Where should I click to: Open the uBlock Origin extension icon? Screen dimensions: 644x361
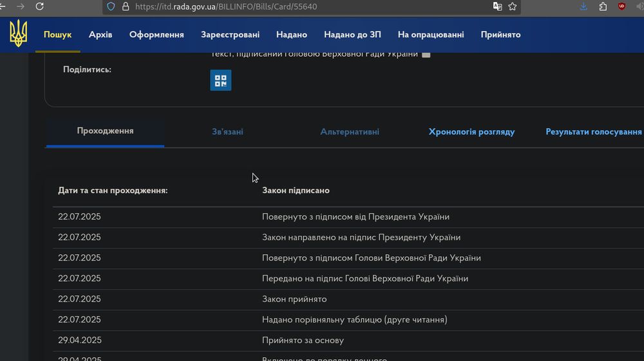[x=622, y=6]
